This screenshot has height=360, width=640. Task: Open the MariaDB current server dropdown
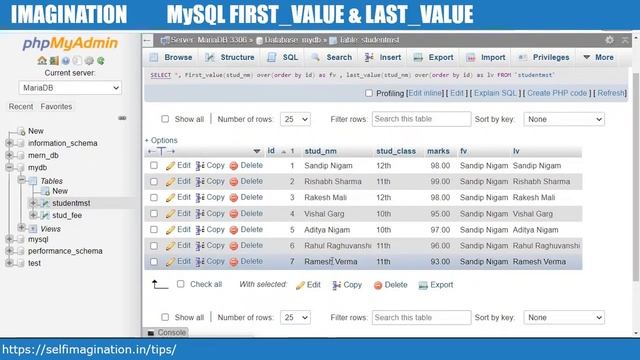(x=70, y=88)
